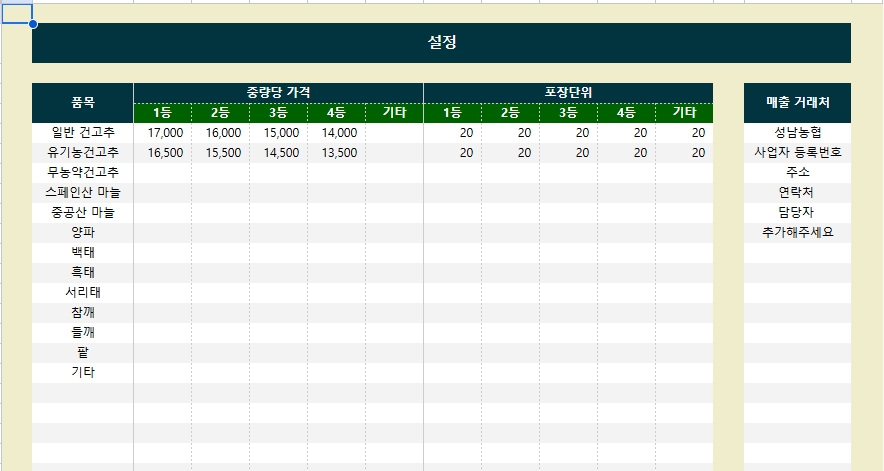Click the 참깨 item cell
The image size is (884, 471).
(x=83, y=313)
